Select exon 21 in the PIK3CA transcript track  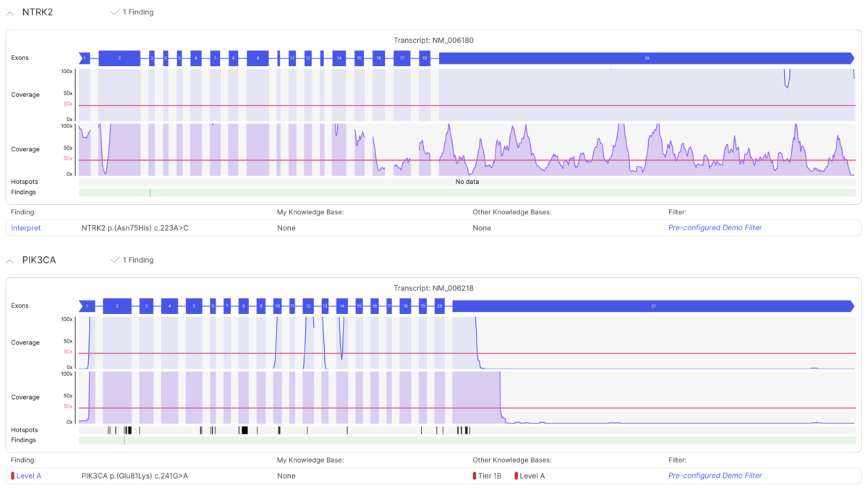point(653,306)
